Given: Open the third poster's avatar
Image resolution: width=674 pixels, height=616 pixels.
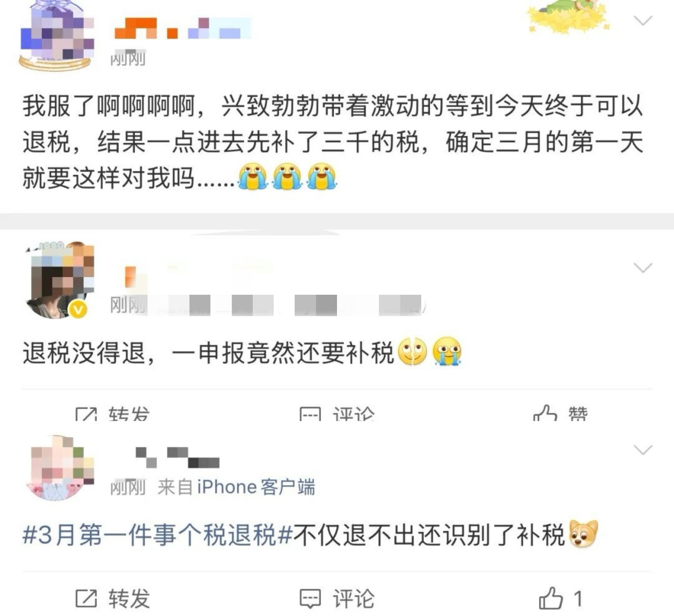Looking at the screenshot, I should (x=61, y=468).
